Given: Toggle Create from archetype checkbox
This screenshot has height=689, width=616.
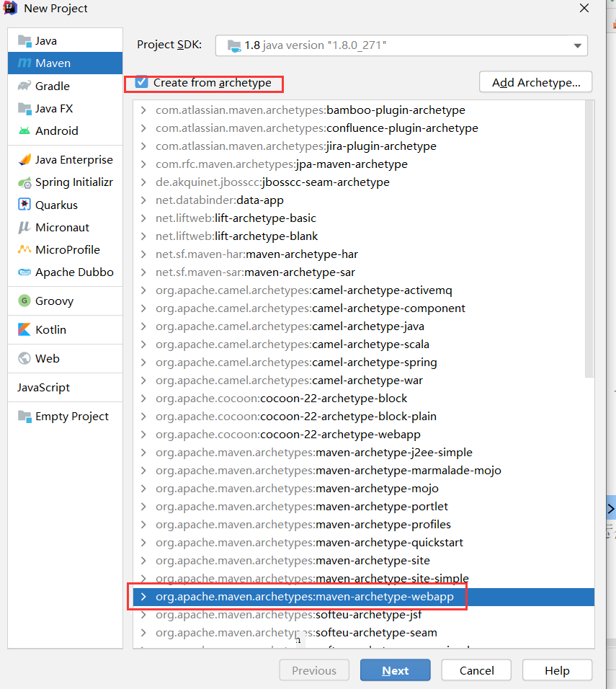Looking at the screenshot, I should [141, 82].
